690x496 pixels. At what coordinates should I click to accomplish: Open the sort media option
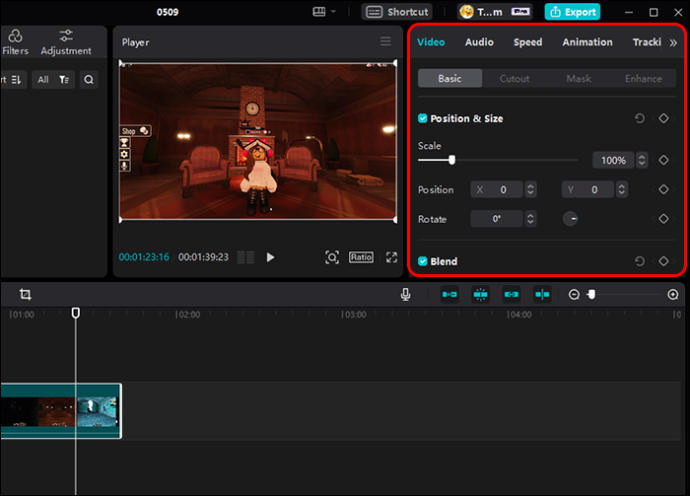(x=12, y=80)
